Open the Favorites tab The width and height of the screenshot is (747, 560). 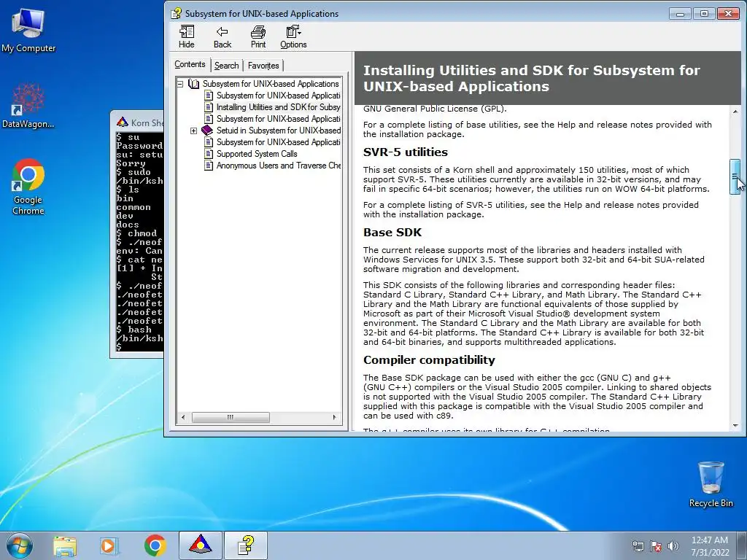pyautogui.click(x=263, y=66)
